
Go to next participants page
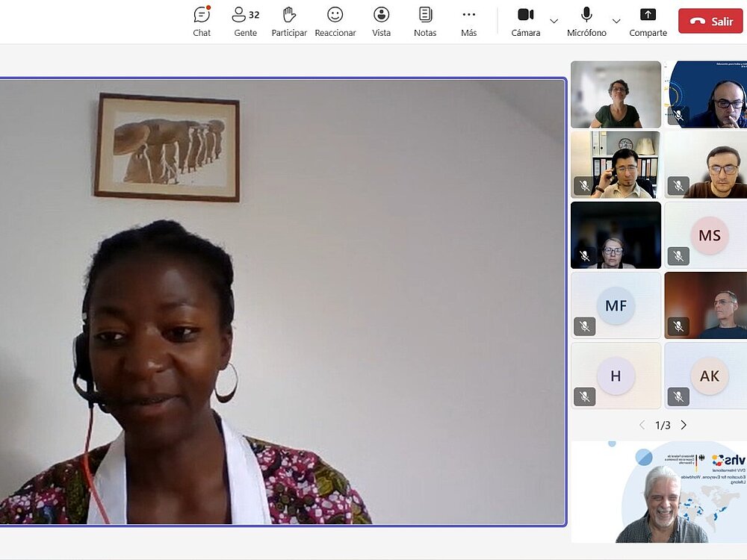684,425
